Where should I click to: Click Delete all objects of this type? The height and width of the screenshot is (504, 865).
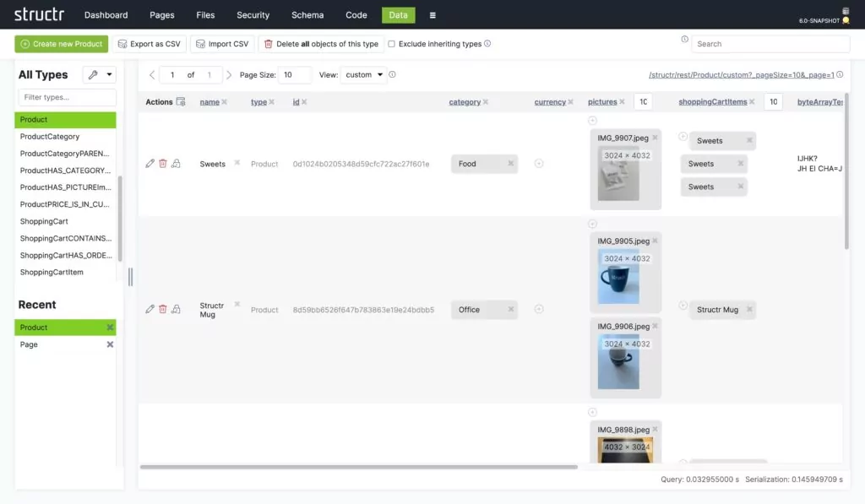tap(321, 44)
